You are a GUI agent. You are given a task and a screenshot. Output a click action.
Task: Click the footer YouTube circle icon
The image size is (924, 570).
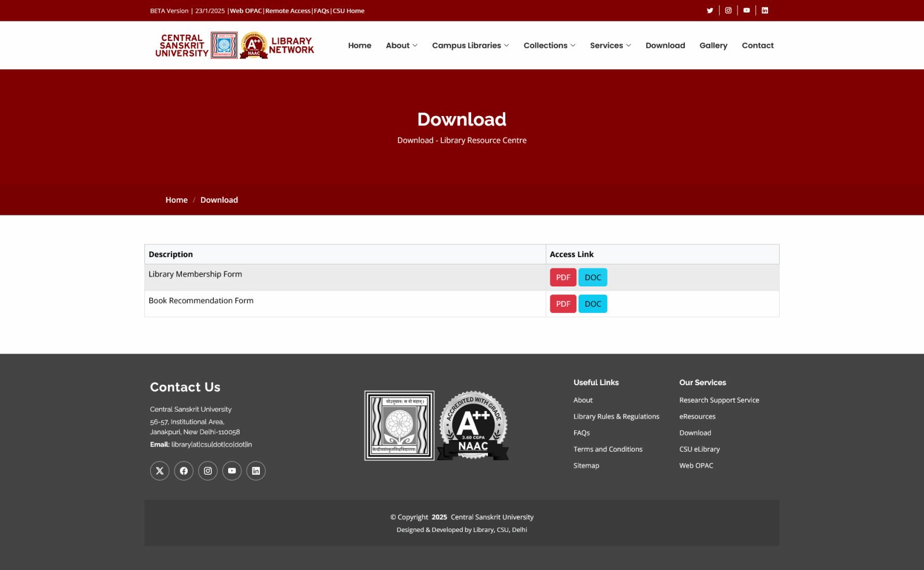pyautogui.click(x=232, y=471)
